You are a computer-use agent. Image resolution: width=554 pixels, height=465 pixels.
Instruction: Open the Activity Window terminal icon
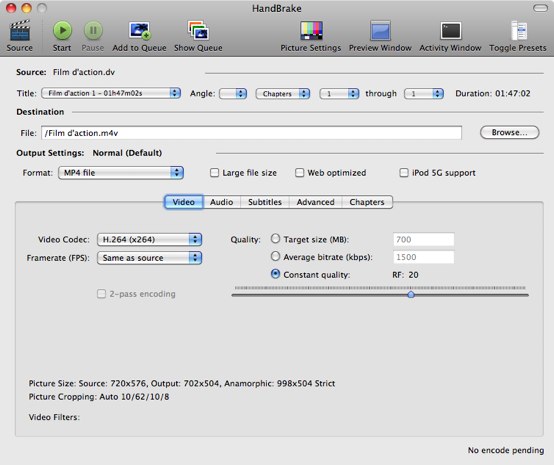450,31
